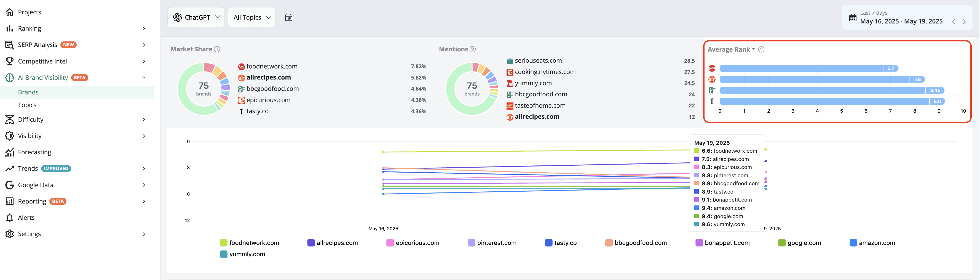Click bbcgoodfood.com in Mentions list

[x=541, y=94]
